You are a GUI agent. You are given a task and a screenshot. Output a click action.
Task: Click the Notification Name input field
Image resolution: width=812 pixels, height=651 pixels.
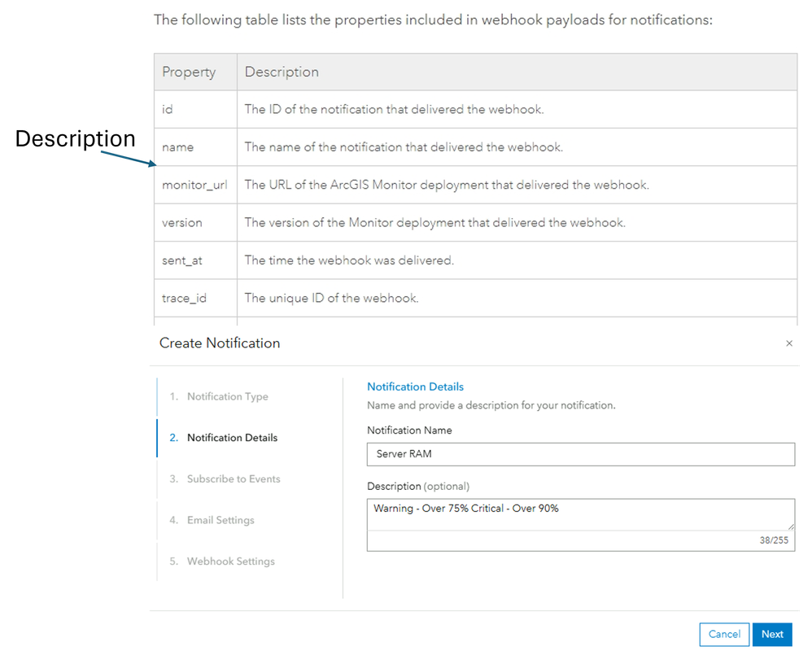click(x=580, y=454)
